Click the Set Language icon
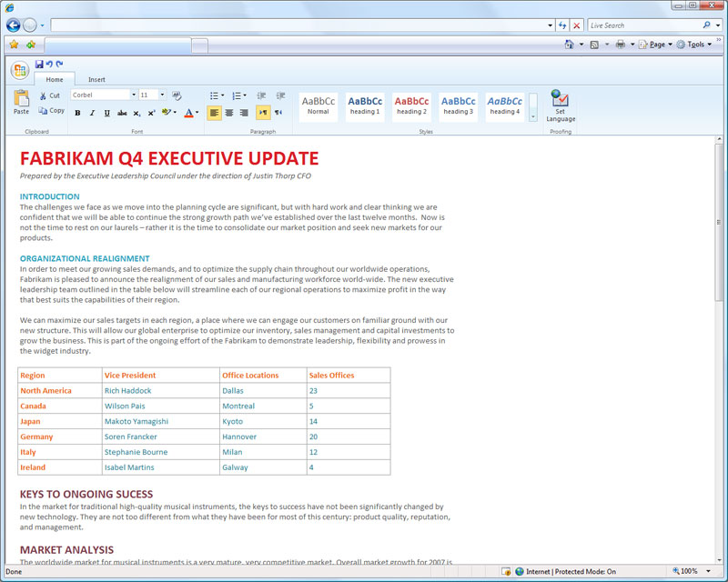This screenshot has height=582, width=728. (x=561, y=102)
